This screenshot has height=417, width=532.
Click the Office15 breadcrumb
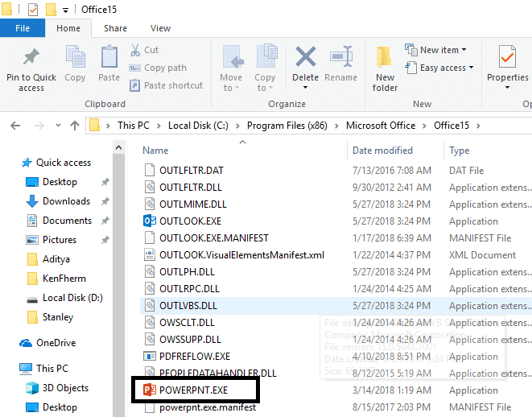(452, 126)
